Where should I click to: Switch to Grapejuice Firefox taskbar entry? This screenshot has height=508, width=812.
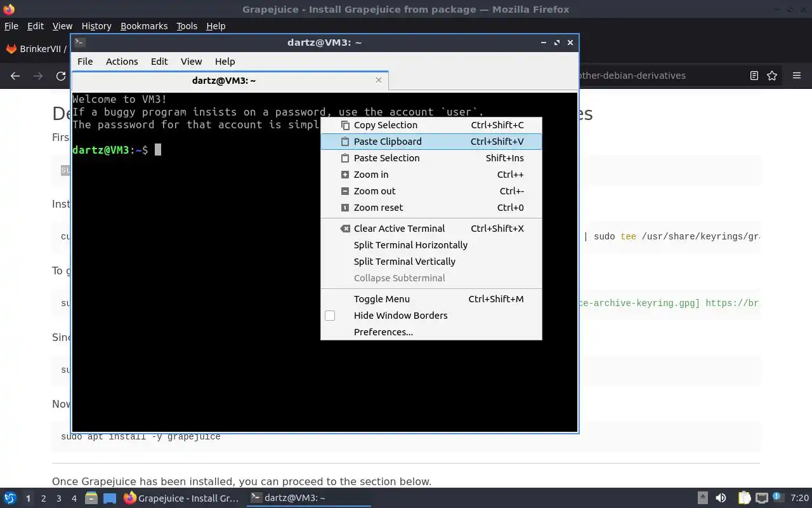pyautogui.click(x=181, y=498)
